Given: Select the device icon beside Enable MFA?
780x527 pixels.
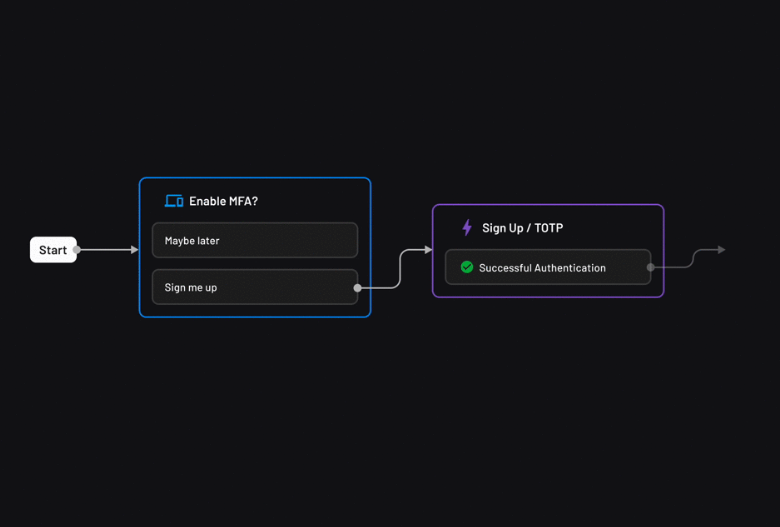Looking at the screenshot, I should coord(173,201).
